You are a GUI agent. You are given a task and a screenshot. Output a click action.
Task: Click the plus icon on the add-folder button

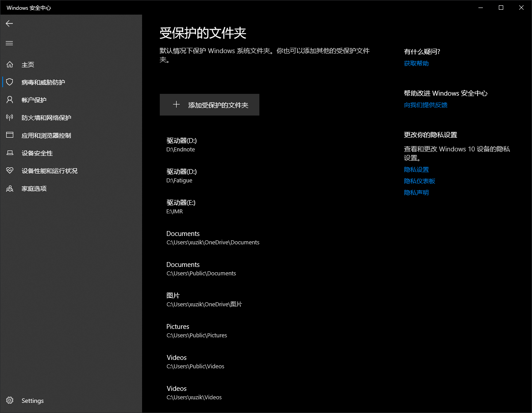pyautogui.click(x=176, y=104)
